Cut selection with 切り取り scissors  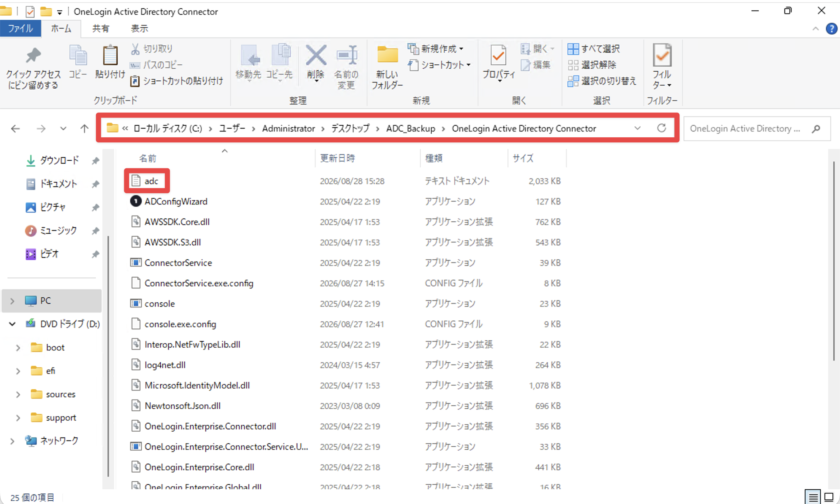tap(152, 49)
